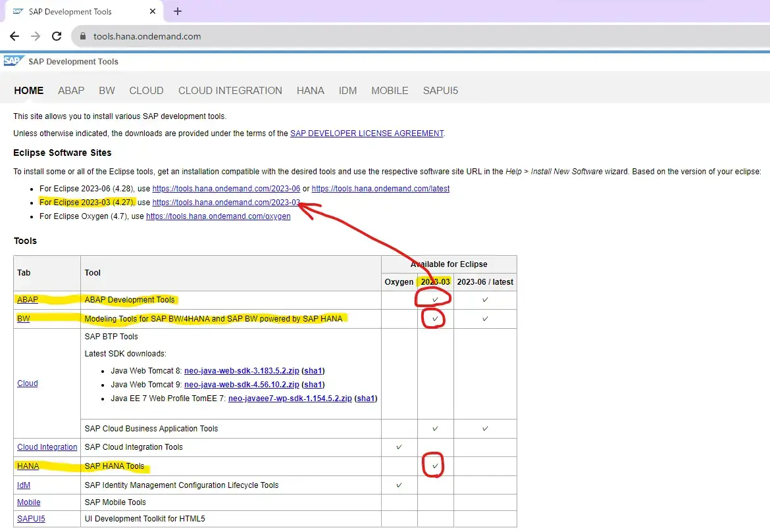Open the tools.hana.ondemand.com/latest link
The height and width of the screenshot is (532, 770).
380,189
